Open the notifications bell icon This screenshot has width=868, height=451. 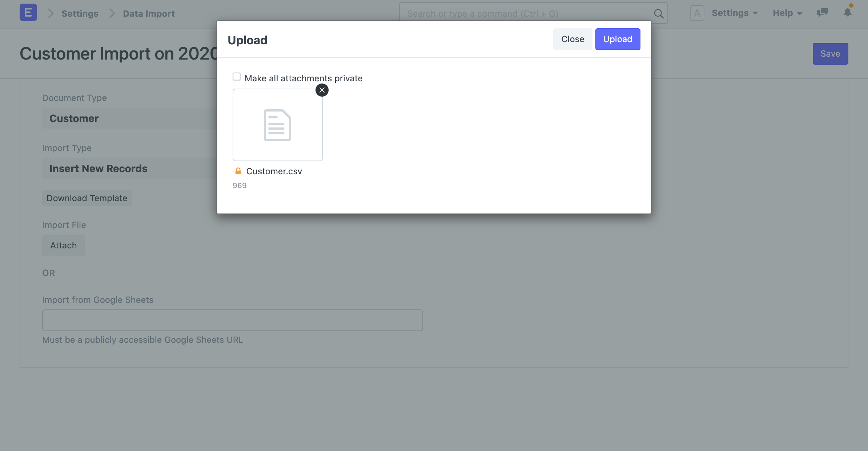[x=847, y=13]
